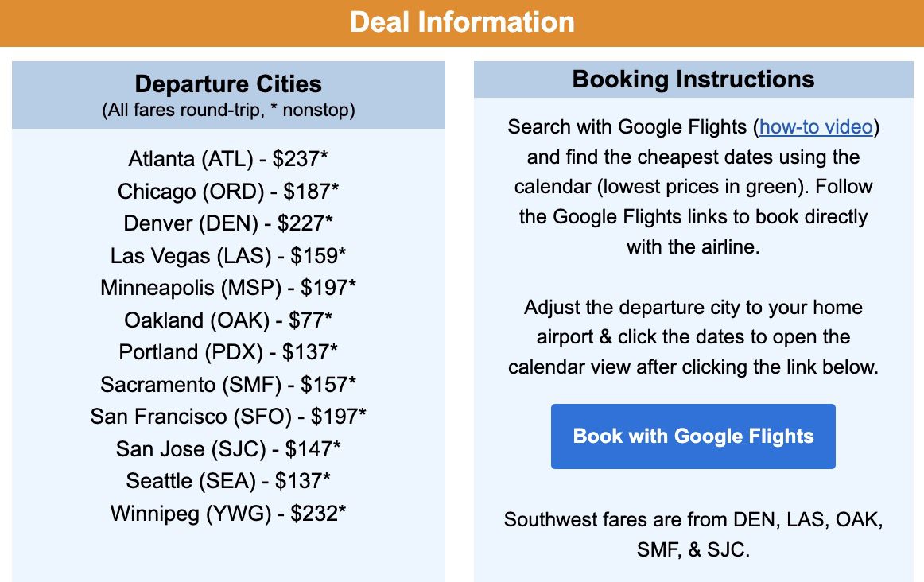Click the Portland (PDX) $137 fare

pyautogui.click(x=227, y=352)
